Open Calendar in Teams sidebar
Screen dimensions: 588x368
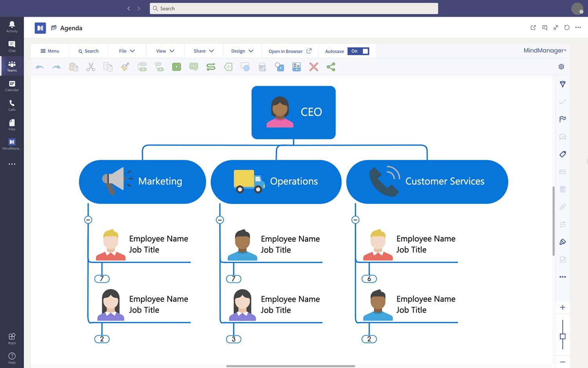pyautogui.click(x=12, y=86)
